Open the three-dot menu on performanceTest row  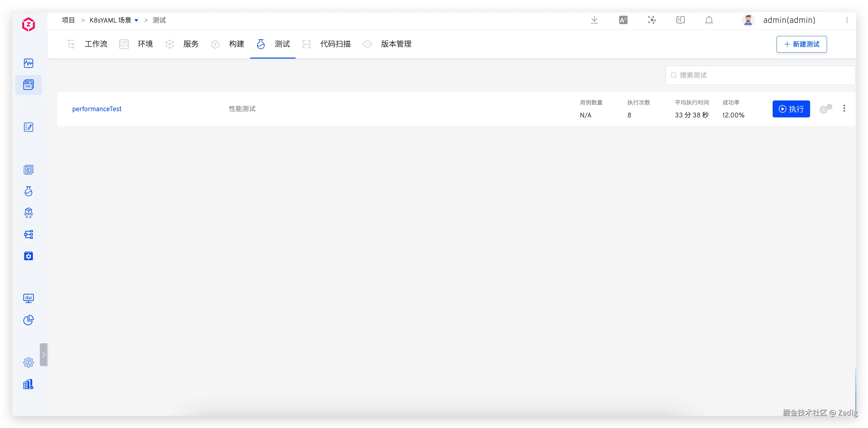845,108
